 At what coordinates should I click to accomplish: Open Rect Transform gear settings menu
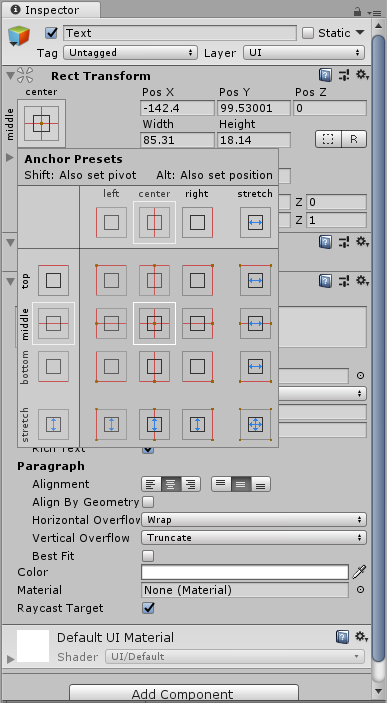362,75
